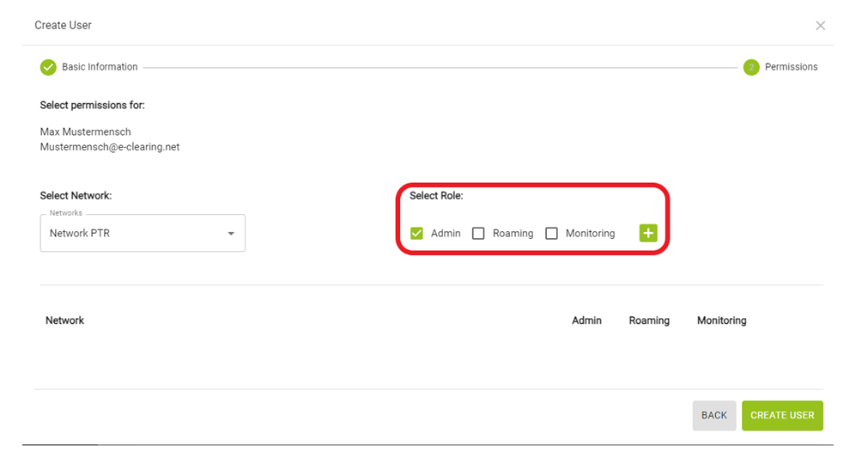Click the Basic Information green checkmark icon
The height and width of the screenshot is (470, 868).
point(48,67)
